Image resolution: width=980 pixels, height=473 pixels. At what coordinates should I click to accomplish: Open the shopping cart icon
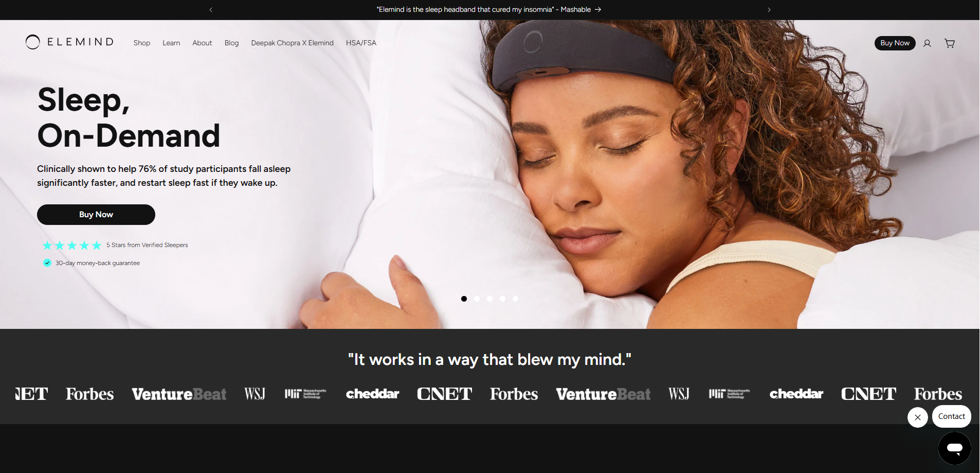pyautogui.click(x=949, y=43)
